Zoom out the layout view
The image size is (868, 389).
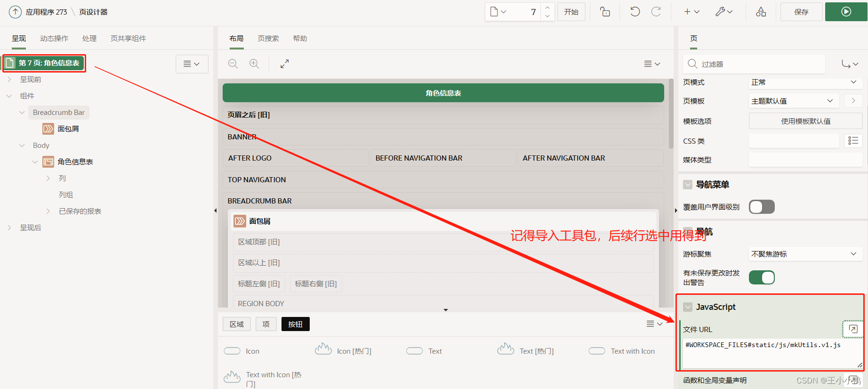pos(233,64)
